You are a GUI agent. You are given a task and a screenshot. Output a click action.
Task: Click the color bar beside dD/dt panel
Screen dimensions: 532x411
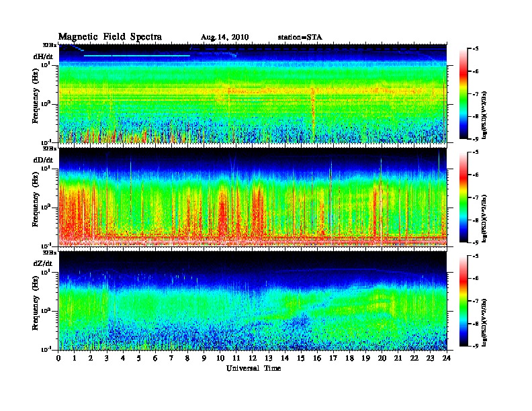click(463, 197)
